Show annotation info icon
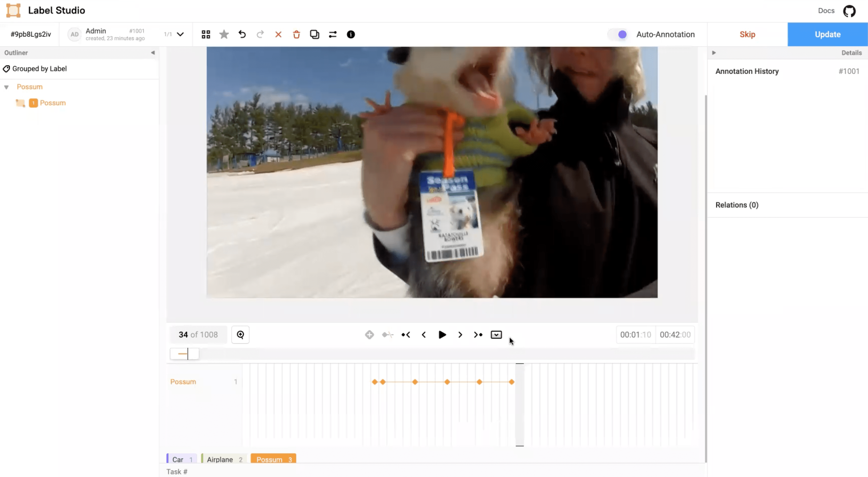This screenshot has height=477, width=868. pos(351,34)
